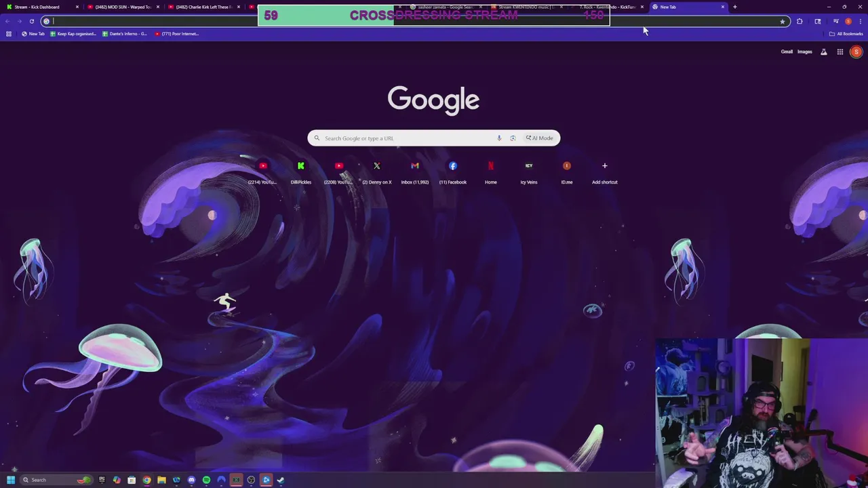Viewport: 868px width, 488px height.
Task: Open the All Bookmarks folder
Action: coord(846,34)
